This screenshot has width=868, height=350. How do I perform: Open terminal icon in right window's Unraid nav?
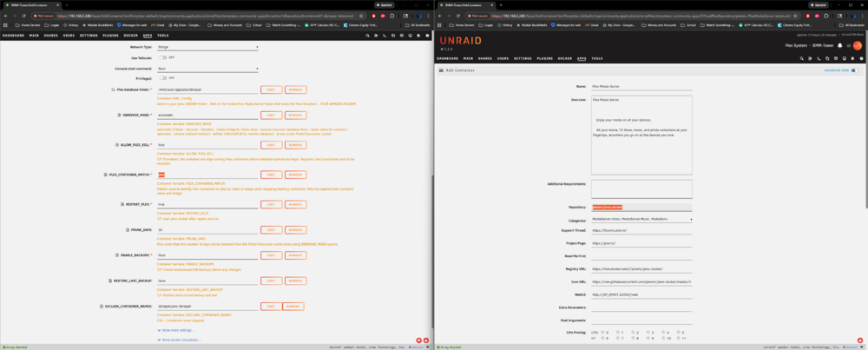[x=819, y=58]
